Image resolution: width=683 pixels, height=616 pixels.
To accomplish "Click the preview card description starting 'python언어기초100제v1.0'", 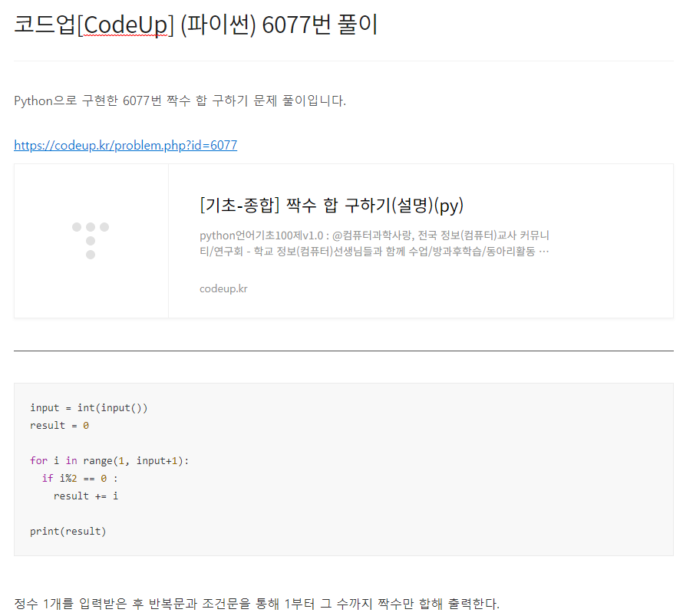I will [x=374, y=243].
